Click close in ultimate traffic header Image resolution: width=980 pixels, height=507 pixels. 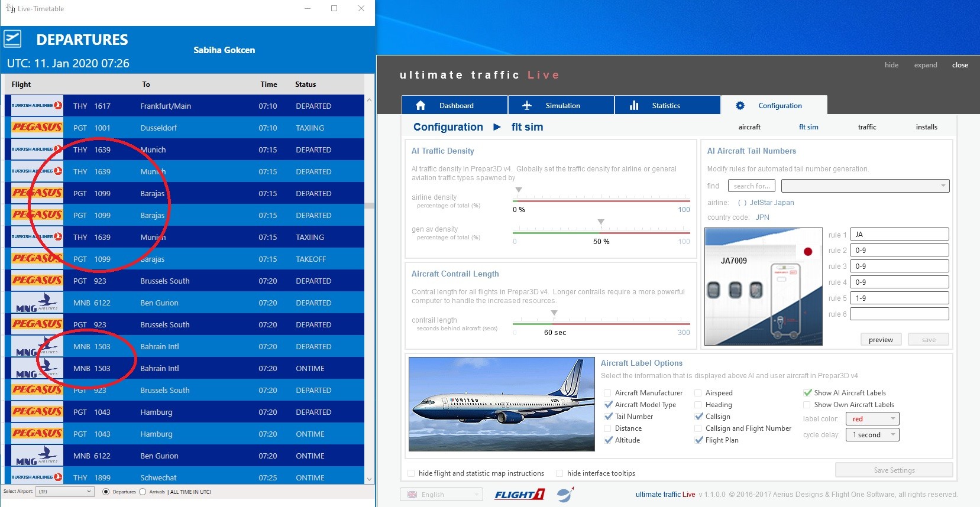coord(960,65)
